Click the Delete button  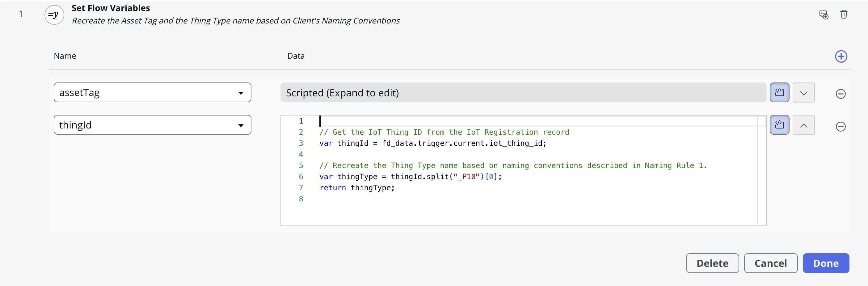tap(712, 263)
